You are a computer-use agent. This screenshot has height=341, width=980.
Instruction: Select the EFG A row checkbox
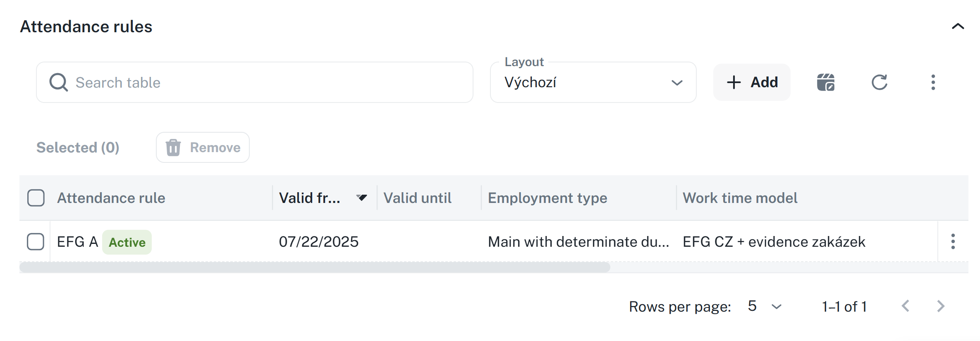click(36, 241)
